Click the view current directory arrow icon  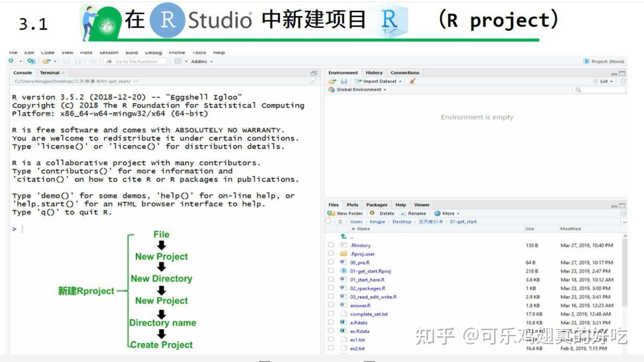click(136, 81)
